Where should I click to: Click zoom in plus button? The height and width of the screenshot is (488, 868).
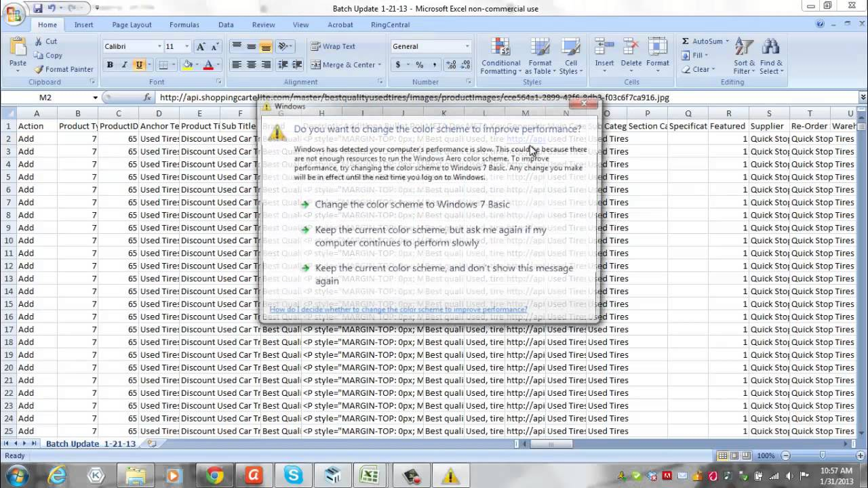[862, 456]
